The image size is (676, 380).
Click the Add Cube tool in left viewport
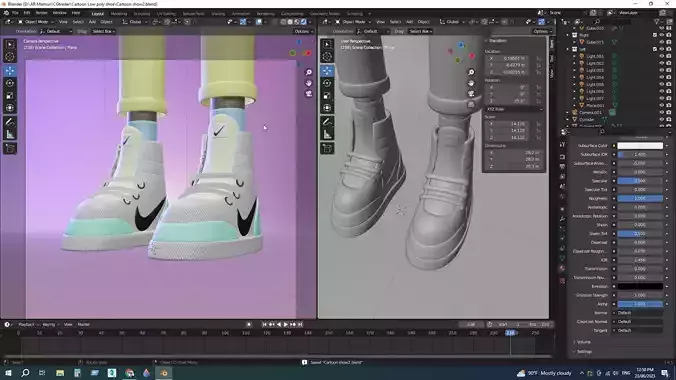coord(10,149)
